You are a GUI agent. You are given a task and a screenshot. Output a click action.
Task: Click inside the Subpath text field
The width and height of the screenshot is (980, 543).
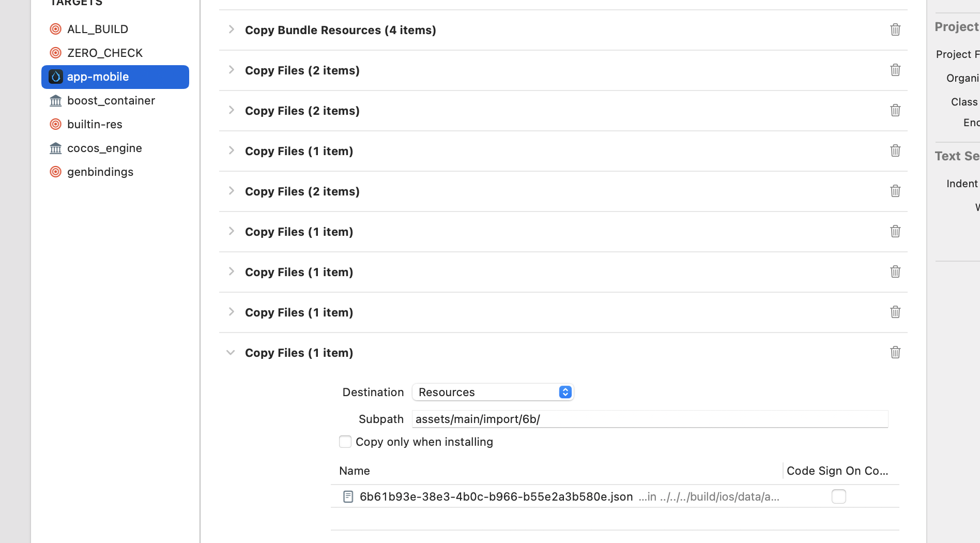point(649,419)
